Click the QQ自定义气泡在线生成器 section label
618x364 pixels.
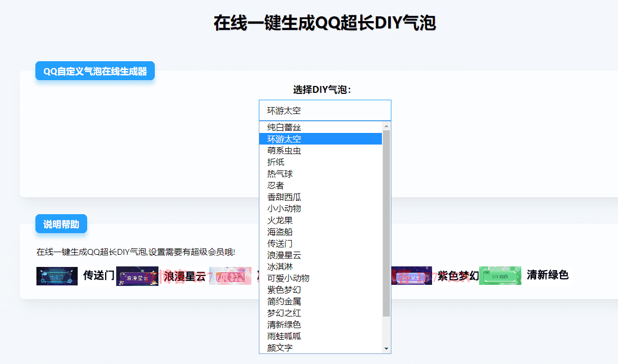[95, 71]
